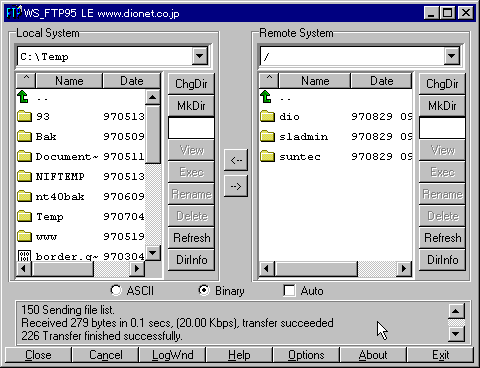Open the local directory C:\Temp dropdown
This screenshot has width=480, height=368.
coord(200,56)
